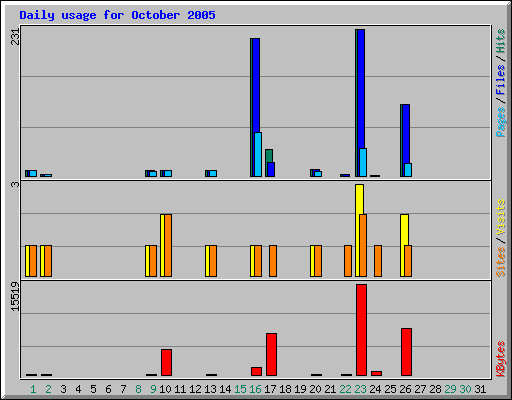
Task: Click the Sites legend label
Action: (501, 262)
